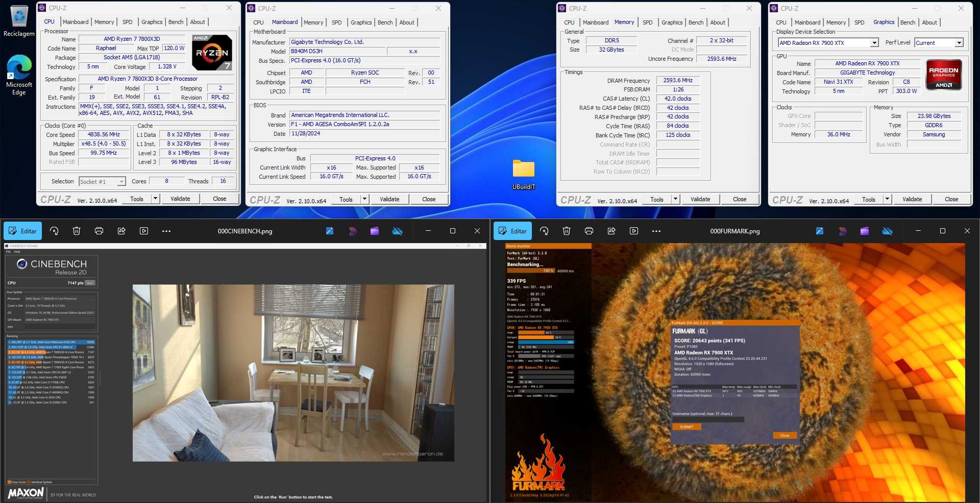Screen dimensions: 980x503
Task: Select the CPU tab in the second CPU-Z window
Action: click(259, 22)
